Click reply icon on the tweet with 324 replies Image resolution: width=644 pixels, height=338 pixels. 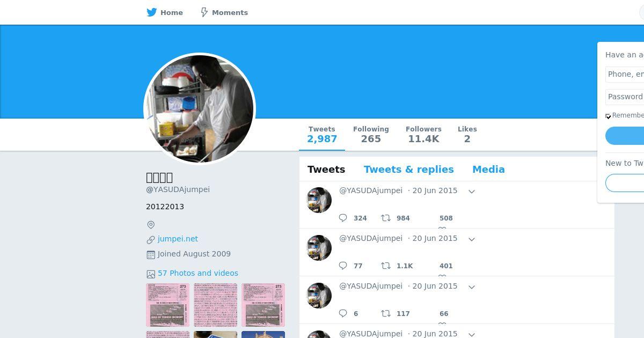point(343,218)
